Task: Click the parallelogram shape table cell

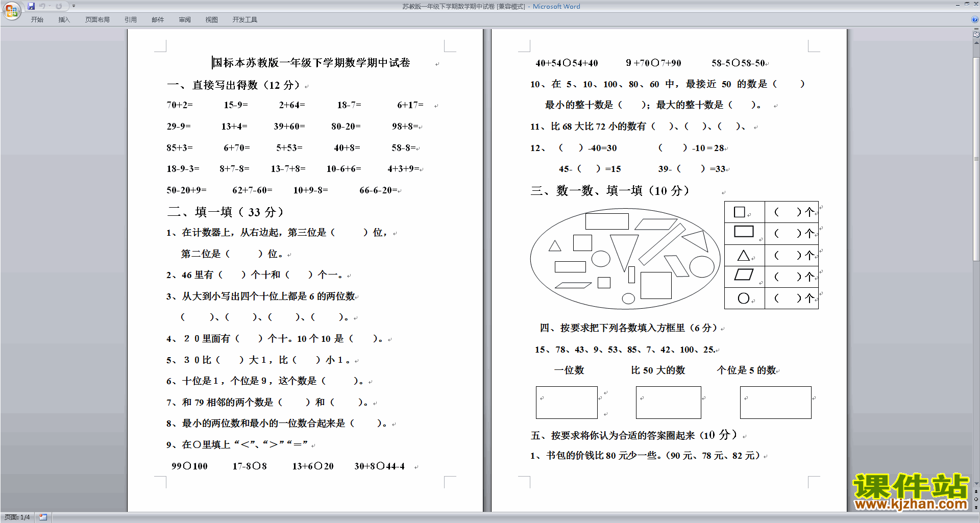Action: point(745,276)
